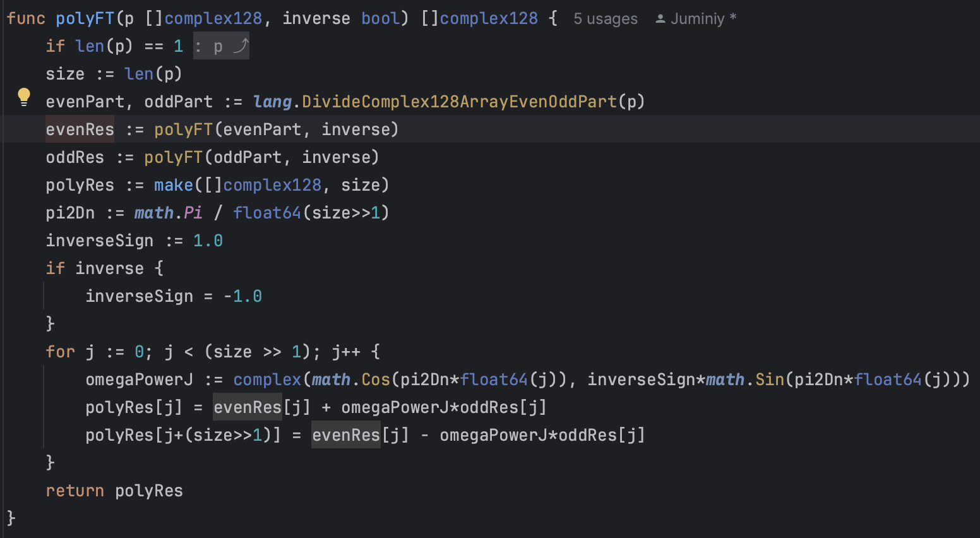Click the 'return polyRes' statement
The image size is (980, 538).
click(114, 491)
